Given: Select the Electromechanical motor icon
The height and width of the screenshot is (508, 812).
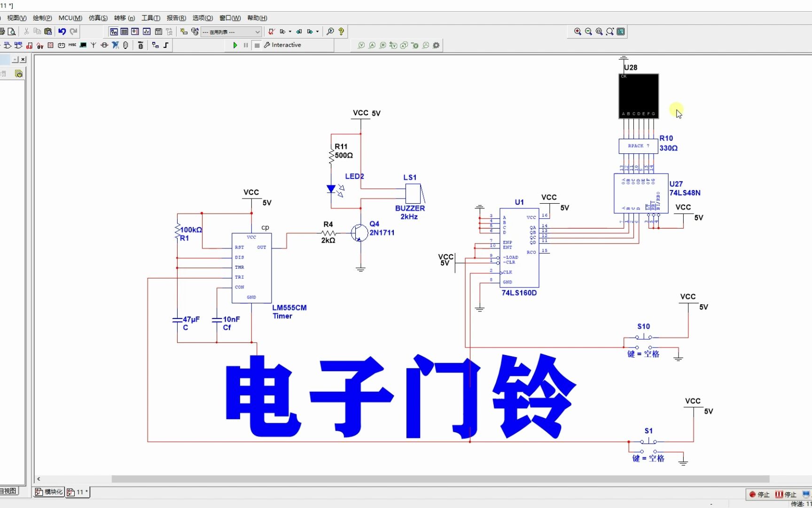Looking at the screenshot, I should 104,45.
